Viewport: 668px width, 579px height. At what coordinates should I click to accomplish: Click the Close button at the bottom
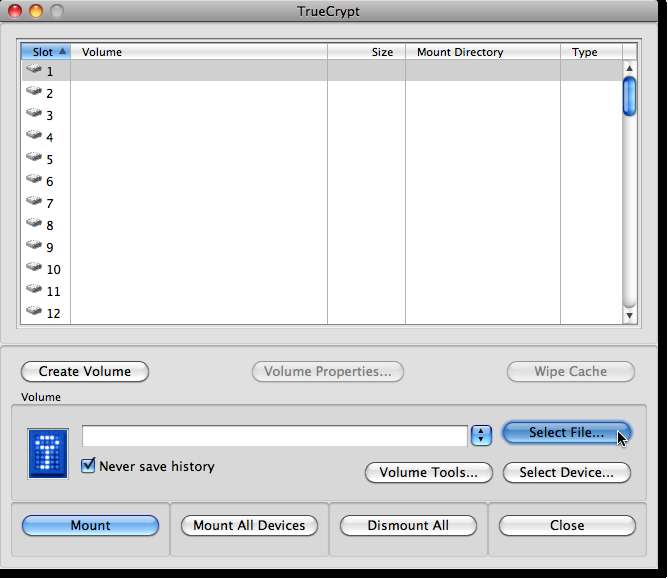[x=567, y=525]
